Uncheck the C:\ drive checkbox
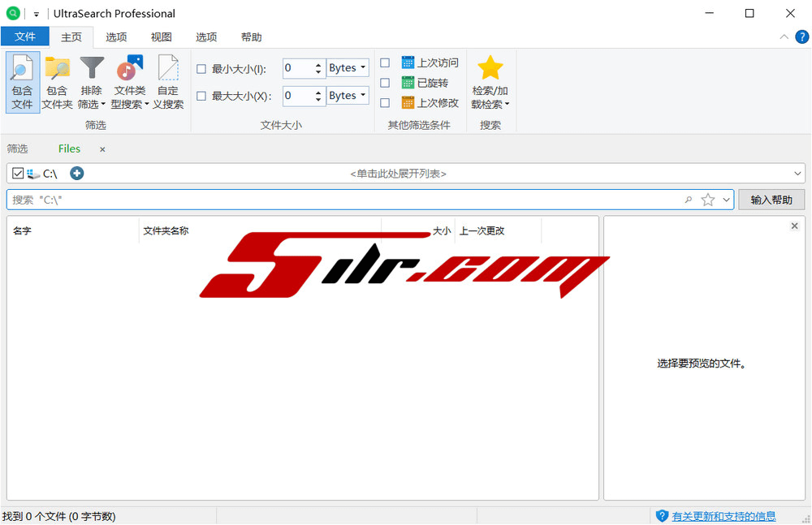The image size is (812, 525). 19,173
